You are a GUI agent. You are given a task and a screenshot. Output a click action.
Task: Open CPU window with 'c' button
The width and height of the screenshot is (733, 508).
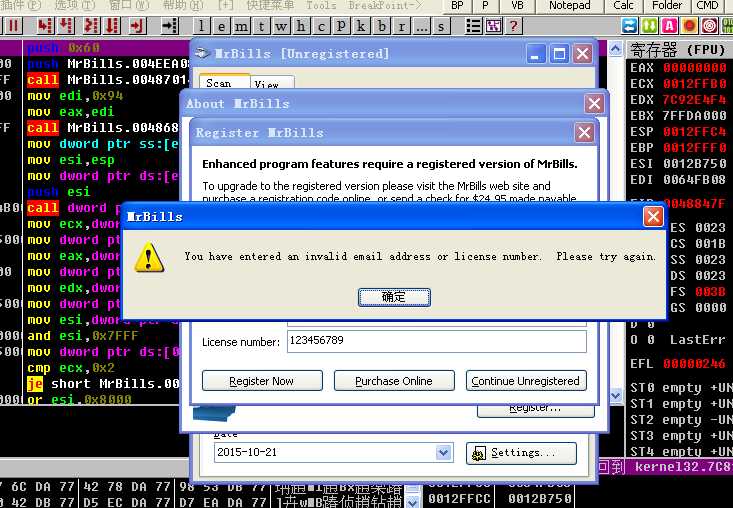point(321,26)
